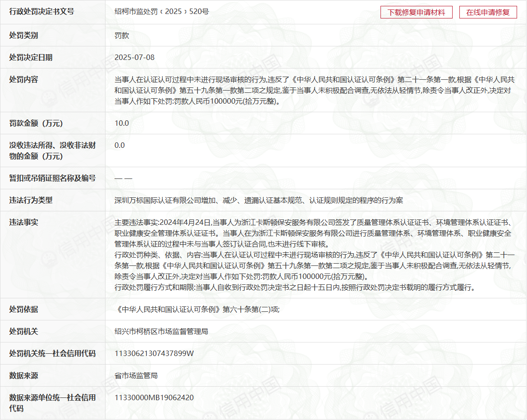The height and width of the screenshot is (420, 527).
Task: Click the 处罚内容 paragraph text
Action: 314,90
